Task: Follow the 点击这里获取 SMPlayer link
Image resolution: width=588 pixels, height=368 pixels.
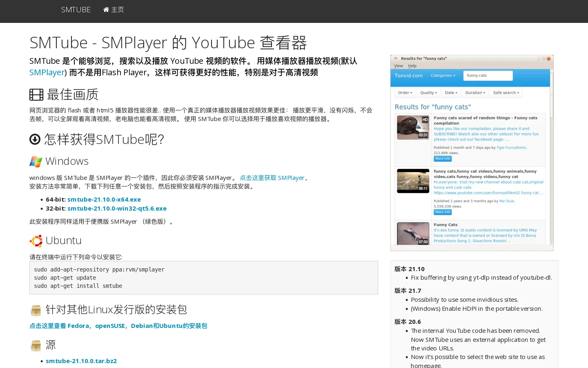Action: pos(275,178)
